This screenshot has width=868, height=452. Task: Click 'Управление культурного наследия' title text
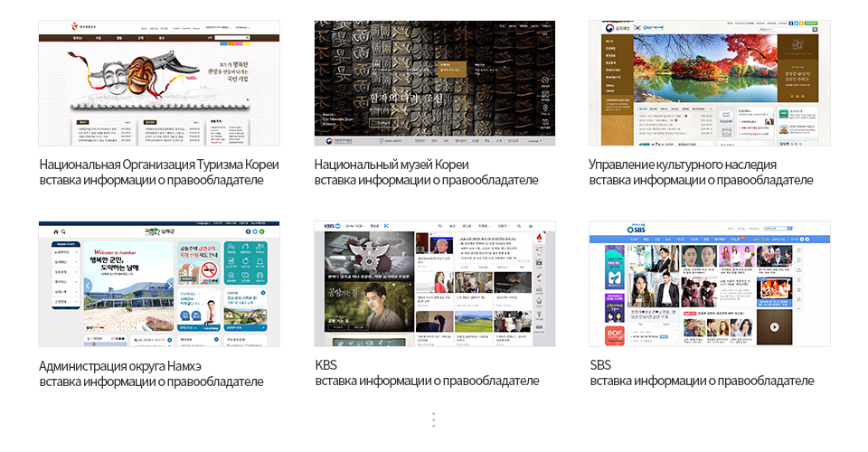(682, 165)
